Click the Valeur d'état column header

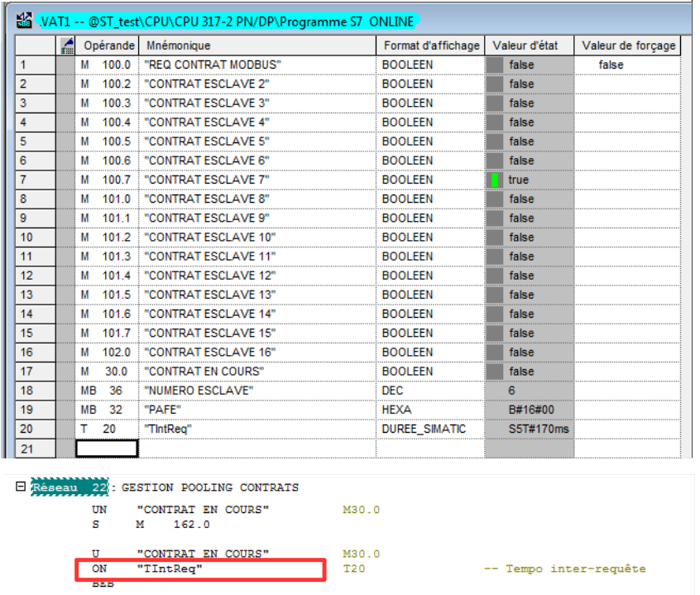[x=528, y=46]
